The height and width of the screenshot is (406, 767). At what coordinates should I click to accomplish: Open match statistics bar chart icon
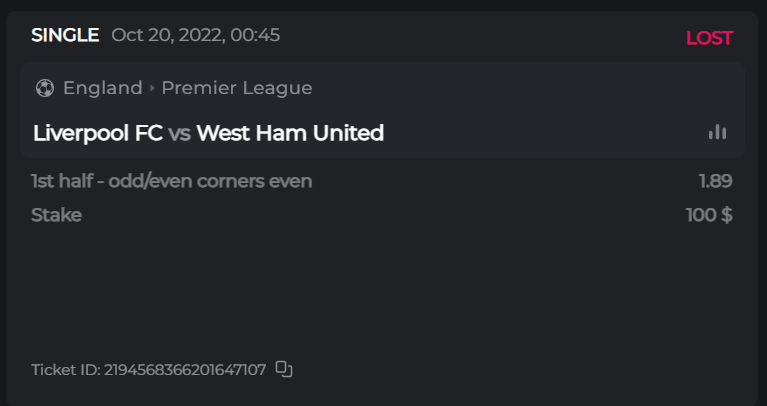coord(717,132)
